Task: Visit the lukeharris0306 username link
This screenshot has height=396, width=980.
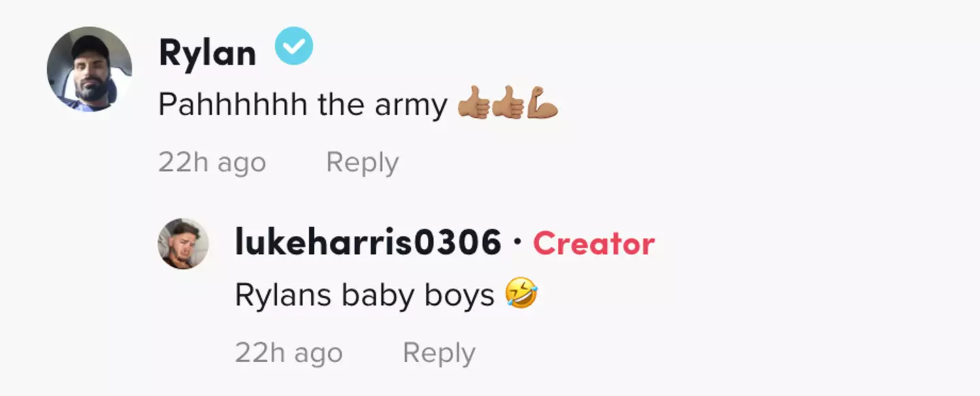Action: [x=367, y=243]
